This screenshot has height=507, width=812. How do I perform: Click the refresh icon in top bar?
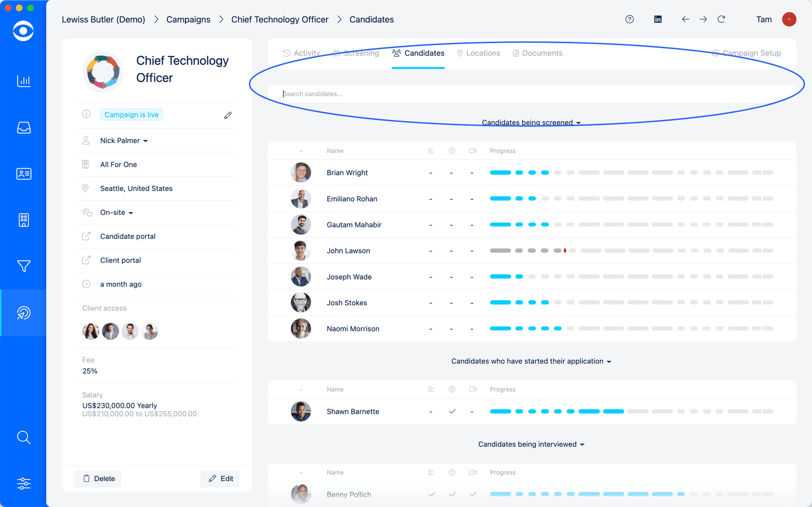[x=721, y=19]
